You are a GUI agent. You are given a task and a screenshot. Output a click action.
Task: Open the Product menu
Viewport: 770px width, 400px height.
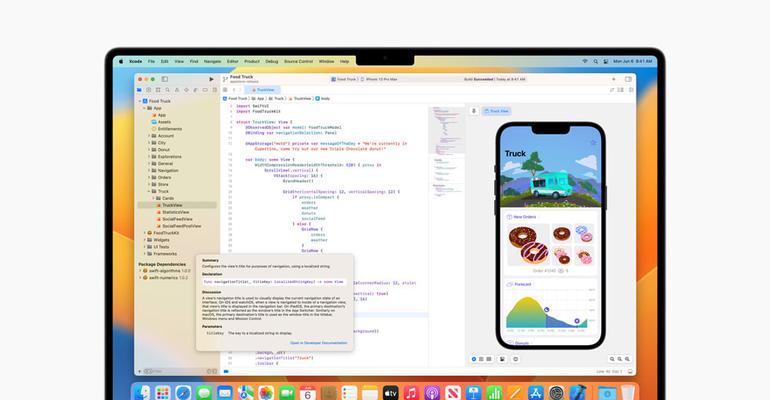252,61
